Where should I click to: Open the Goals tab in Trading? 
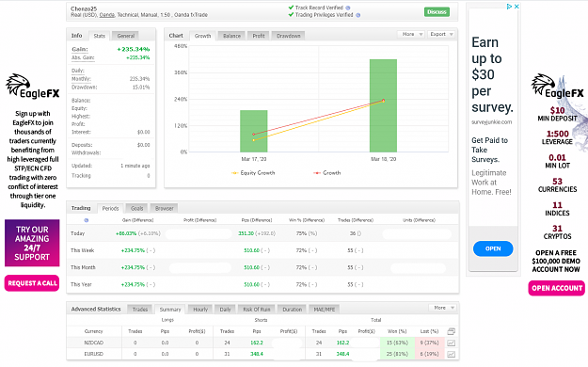[136, 208]
